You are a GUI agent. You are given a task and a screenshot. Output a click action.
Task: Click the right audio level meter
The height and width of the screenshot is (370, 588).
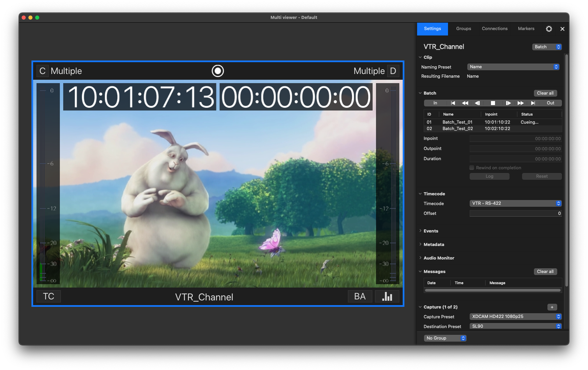(x=387, y=184)
